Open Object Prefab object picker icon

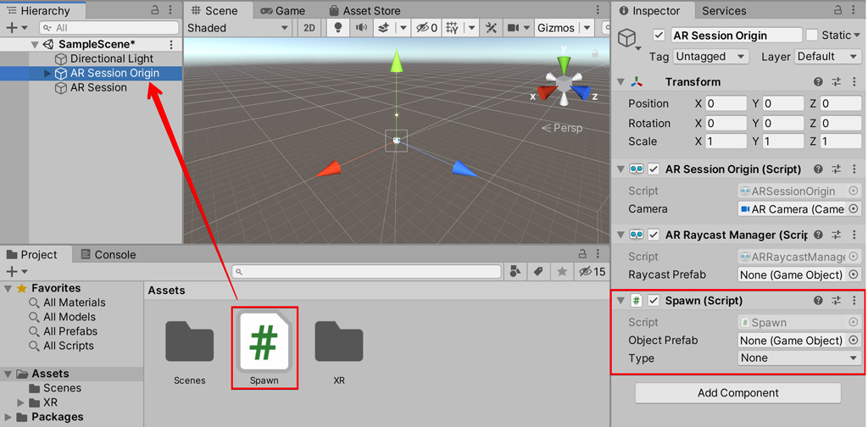[854, 341]
